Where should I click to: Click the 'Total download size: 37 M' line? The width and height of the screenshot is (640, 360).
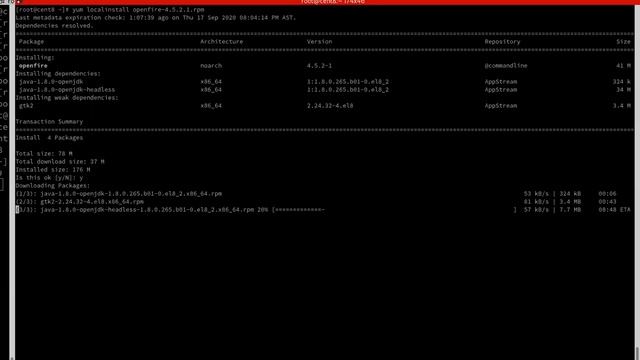[x=60, y=162]
